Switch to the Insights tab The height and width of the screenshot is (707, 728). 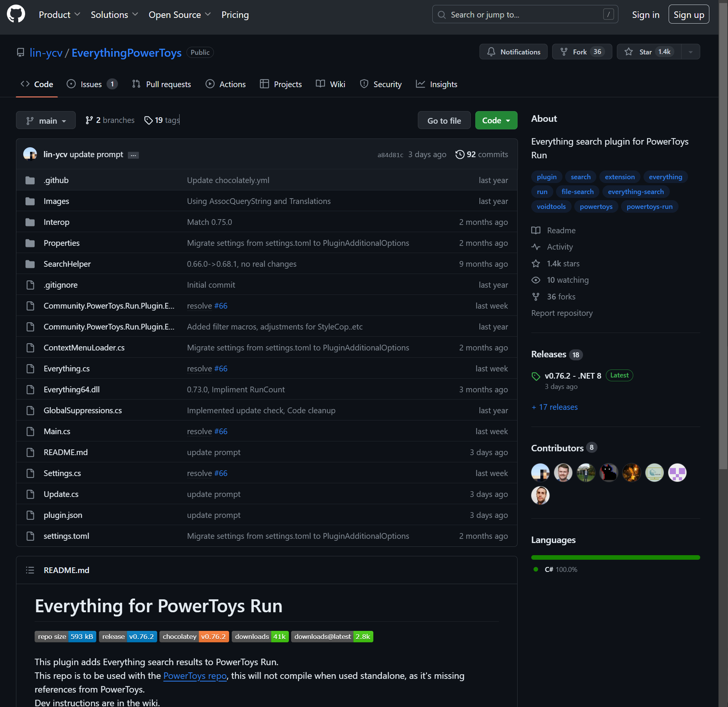tap(436, 84)
